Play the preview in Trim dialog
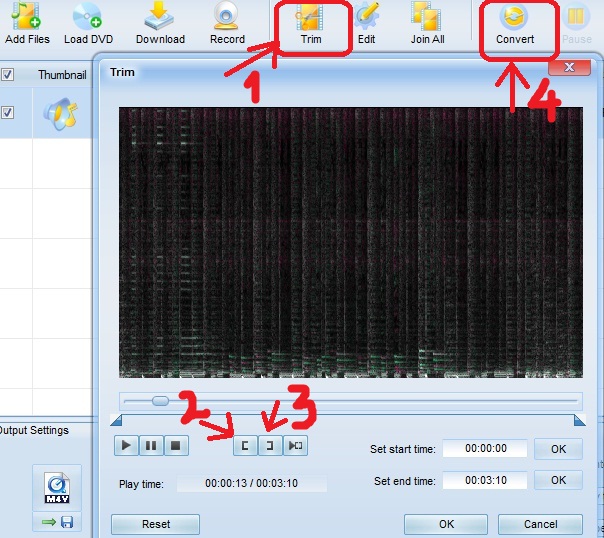The image size is (604, 538). 126,446
